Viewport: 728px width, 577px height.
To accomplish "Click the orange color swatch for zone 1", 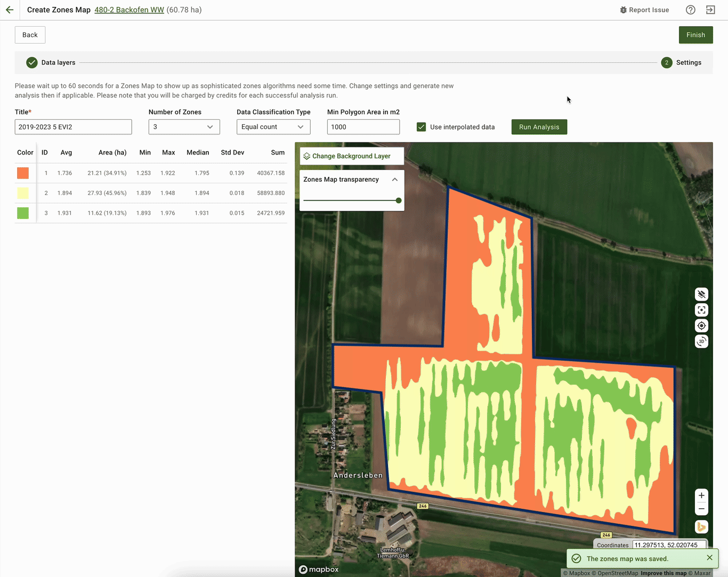I will (x=23, y=173).
